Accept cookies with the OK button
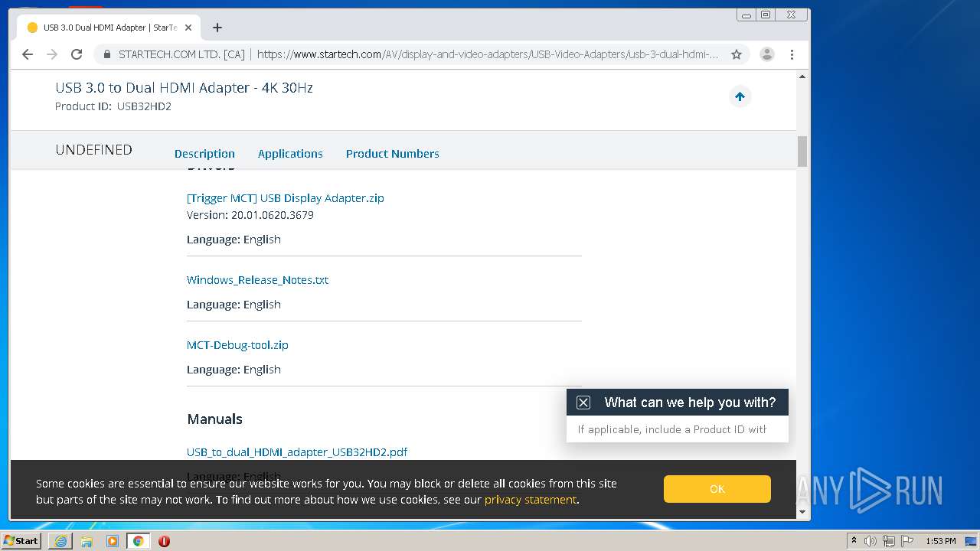The height and width of the screenshot is (551, 980). [717, 489]
